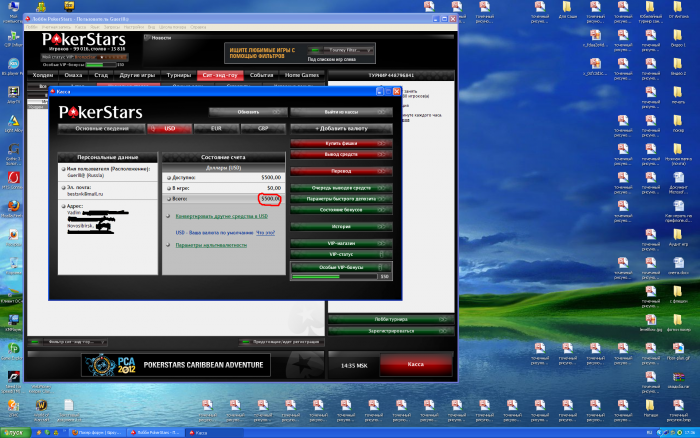
Task: Open the Tourney Filter dropdown in banner
Action: coord(341,50)
